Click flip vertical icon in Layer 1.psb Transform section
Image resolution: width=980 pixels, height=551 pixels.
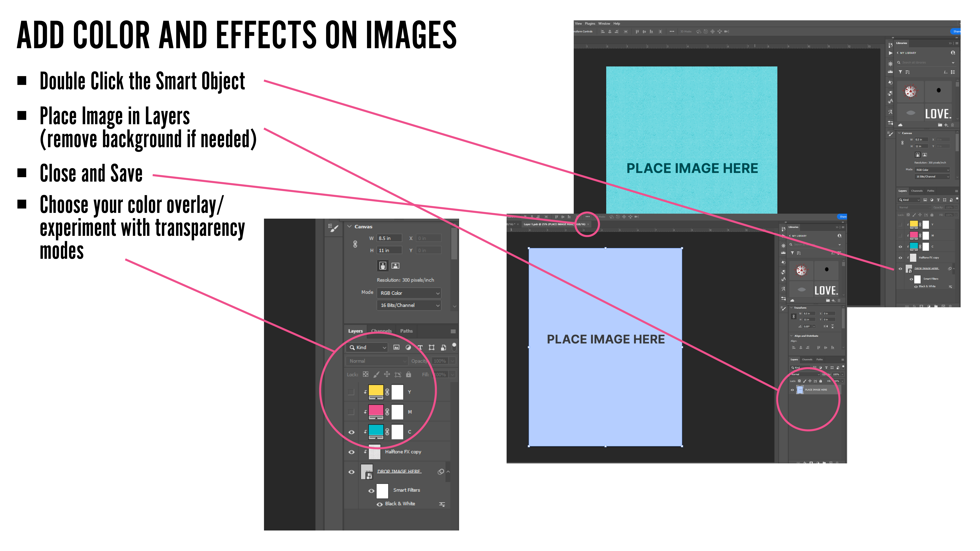(832, 326)
